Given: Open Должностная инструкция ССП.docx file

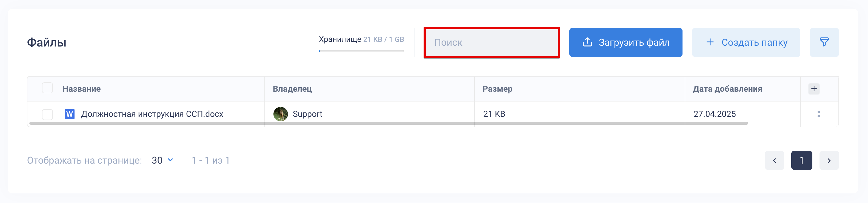Looking at the screenshot, I should click(152, 114).
